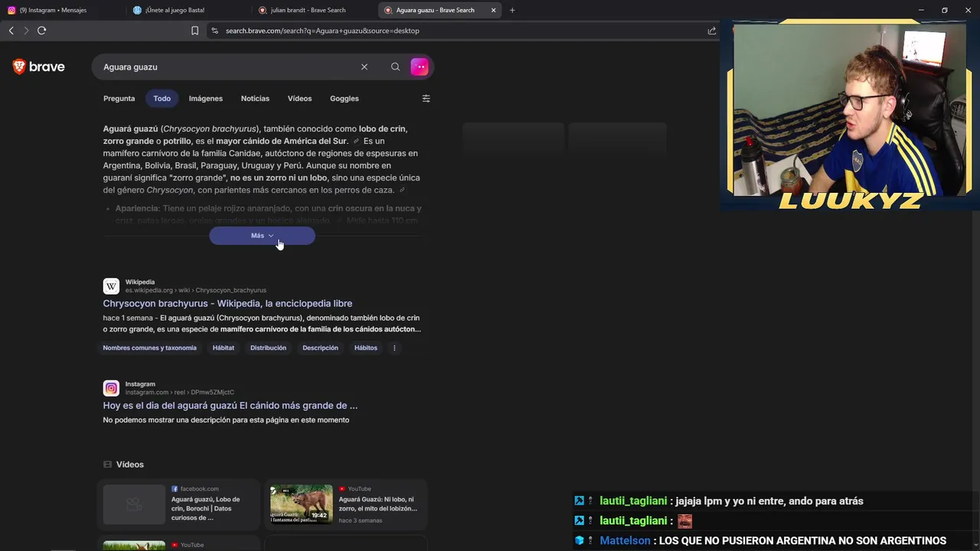The image size is (980, 551).
Task: Open more options dots under Wikipedia result
Action: (x=394, y=348)
